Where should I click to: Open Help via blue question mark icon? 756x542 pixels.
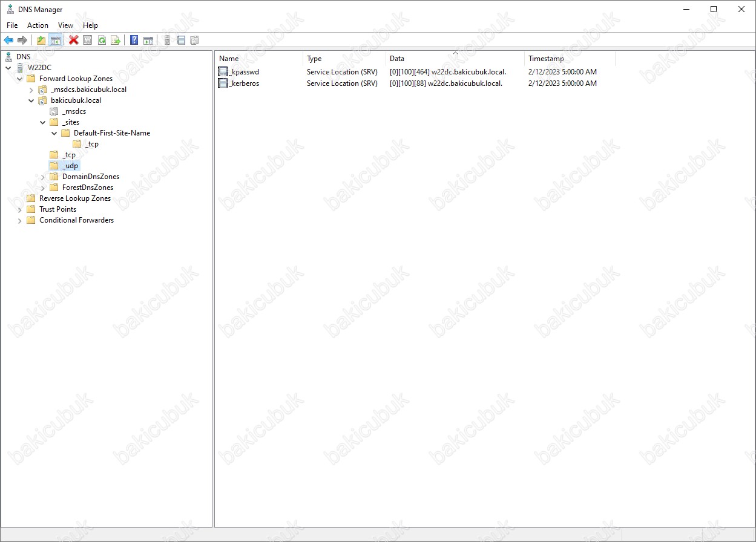134,41
